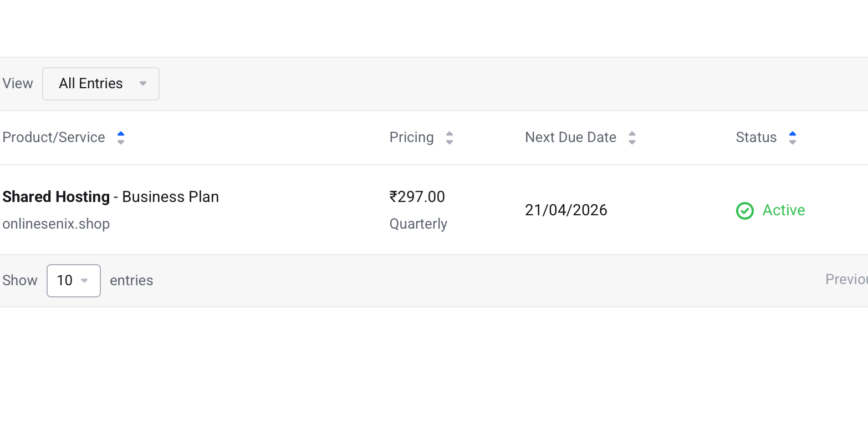Click the ₹297.00 price value
Image resolution: width=868 pixels, height=445 pixels.
click(x=417, y=197)
